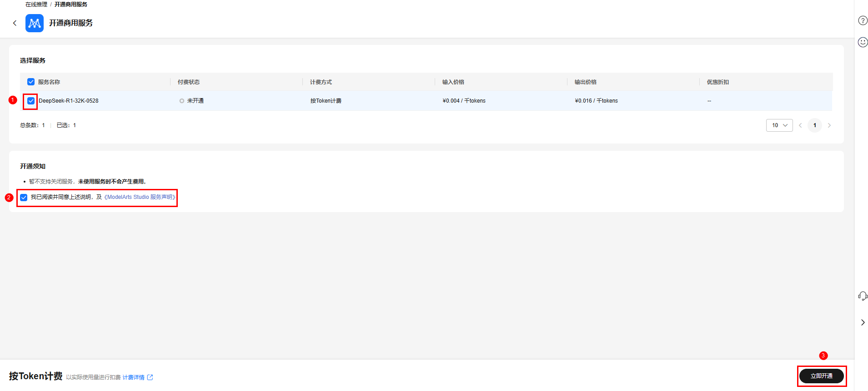The height and width of the screenshot is (391, 868).
Task: Click the 总条数: 1 count text
Action: point(32,125)
